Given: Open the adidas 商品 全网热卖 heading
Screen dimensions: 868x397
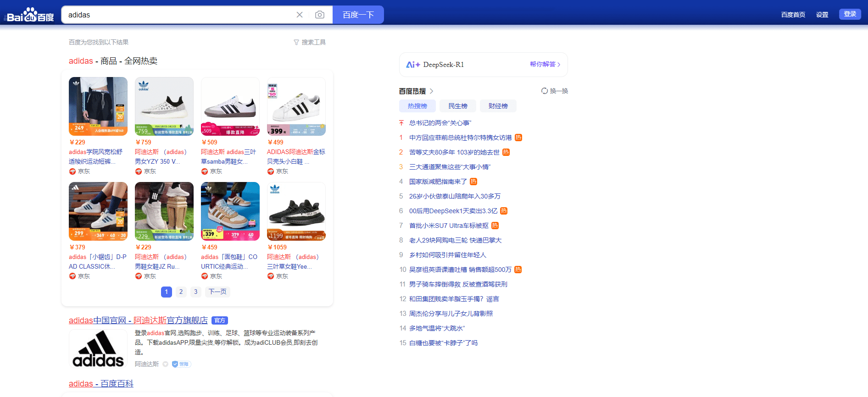Looking at the screenshot, I should point(113,61).
